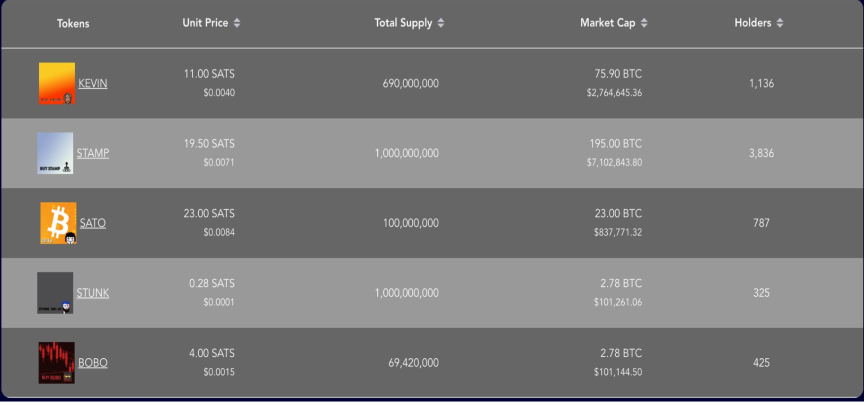Click the Total Supply column header
868x406 pixels.
(403, 23)
